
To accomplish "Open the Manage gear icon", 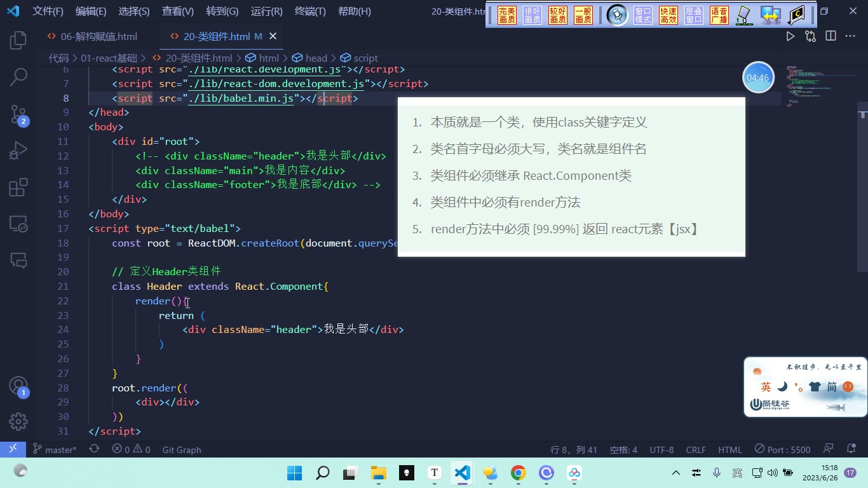I will [18, 421].
